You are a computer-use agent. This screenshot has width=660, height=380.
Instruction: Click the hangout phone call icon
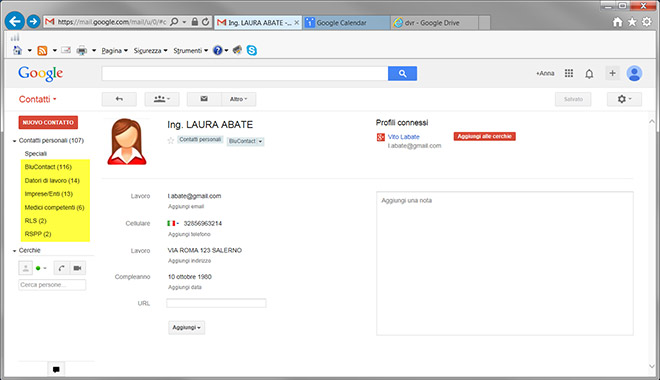61,268
